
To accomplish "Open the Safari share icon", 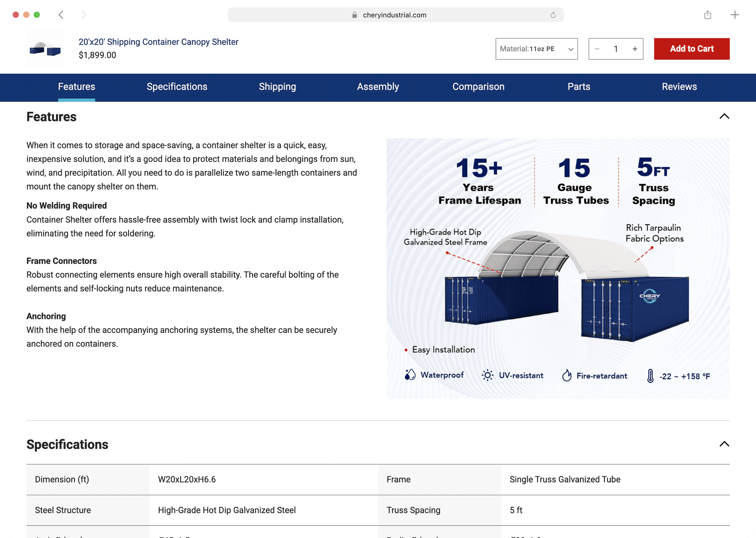I will [x=707, y=15].
